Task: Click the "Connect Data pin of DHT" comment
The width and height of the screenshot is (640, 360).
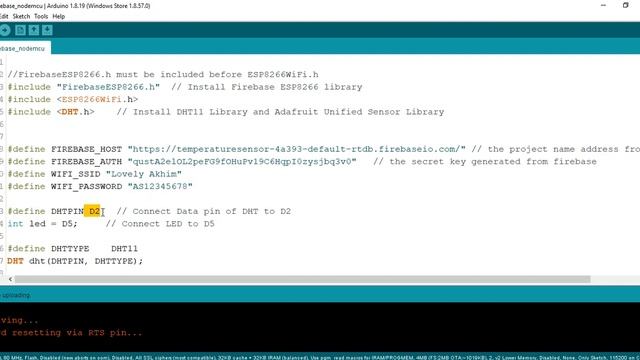Action: click(204, 211)
